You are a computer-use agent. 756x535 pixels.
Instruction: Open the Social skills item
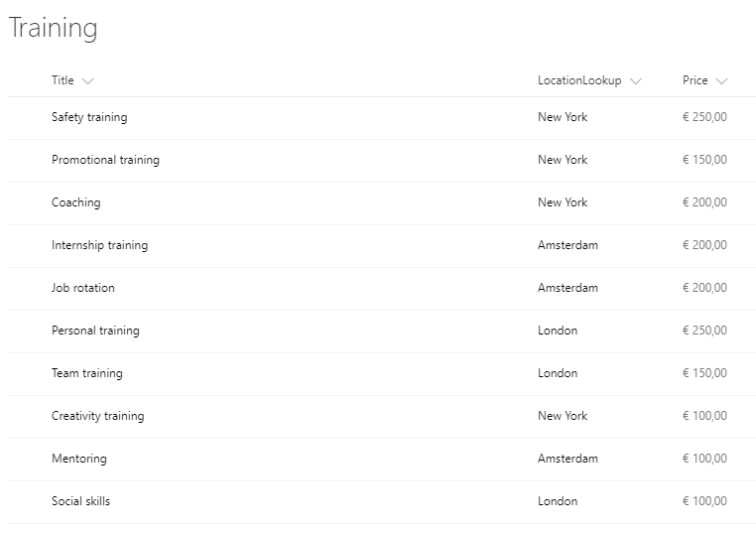click(80, 501)
